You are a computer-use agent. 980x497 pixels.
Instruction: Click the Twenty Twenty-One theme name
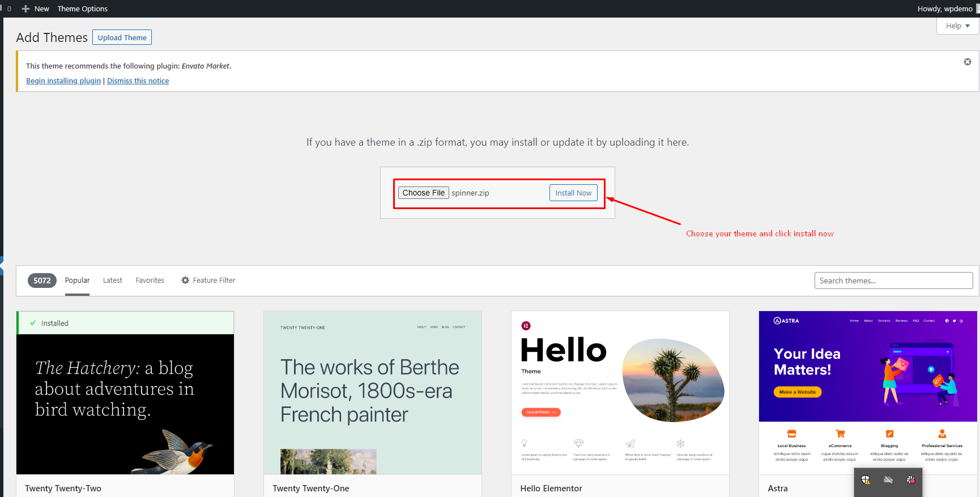pos(311,488)
